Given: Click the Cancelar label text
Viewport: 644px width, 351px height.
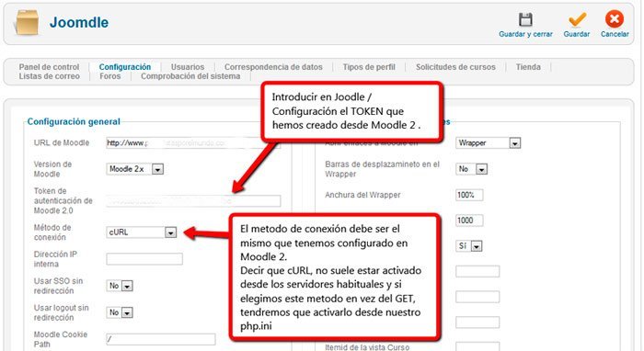Looking at the screenshot, I should 615,34.
